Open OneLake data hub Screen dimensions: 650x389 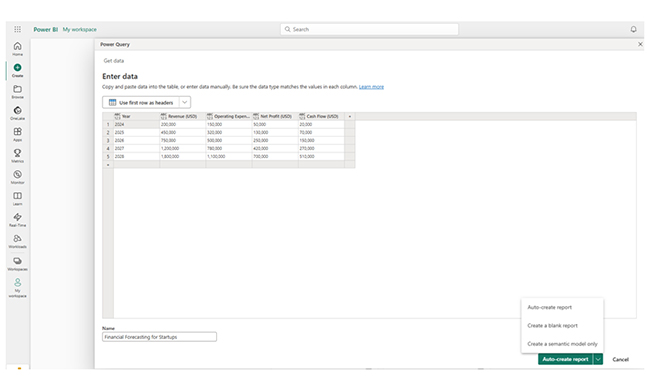(17, 113)
